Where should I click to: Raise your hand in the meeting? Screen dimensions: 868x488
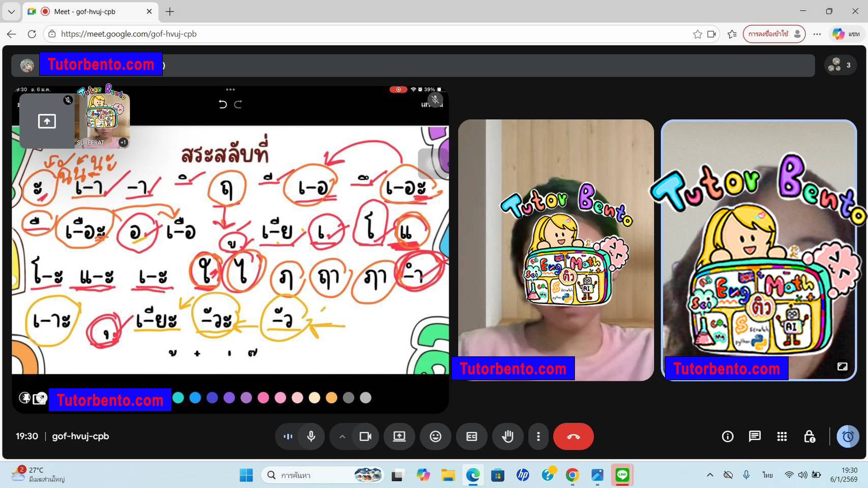click(508, 436)
